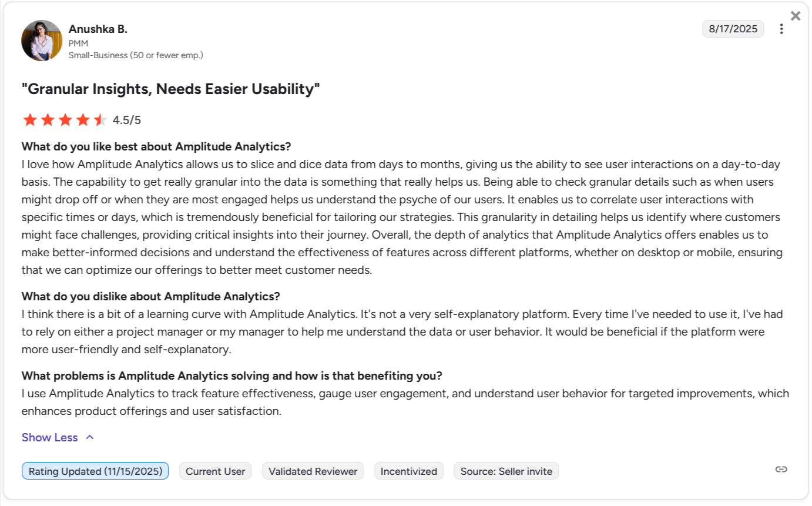Click the Incentivized tag
812x506 pixels.
(409, 471)
